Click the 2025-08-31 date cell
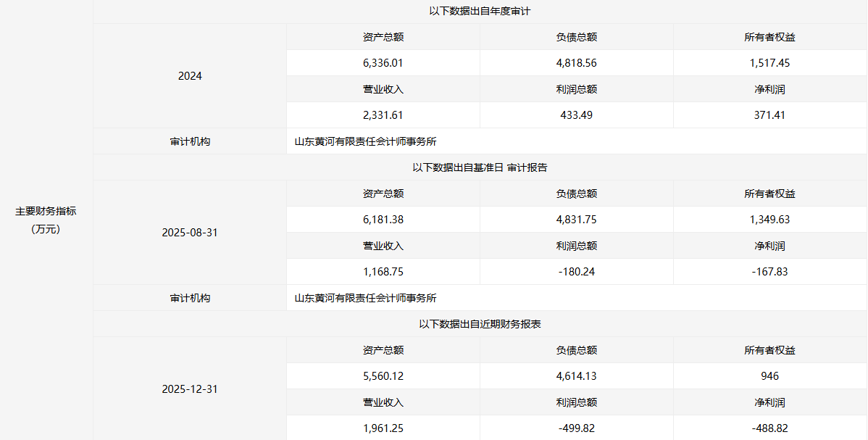Screen dimensions: 868x440 [x=190, y=233]
